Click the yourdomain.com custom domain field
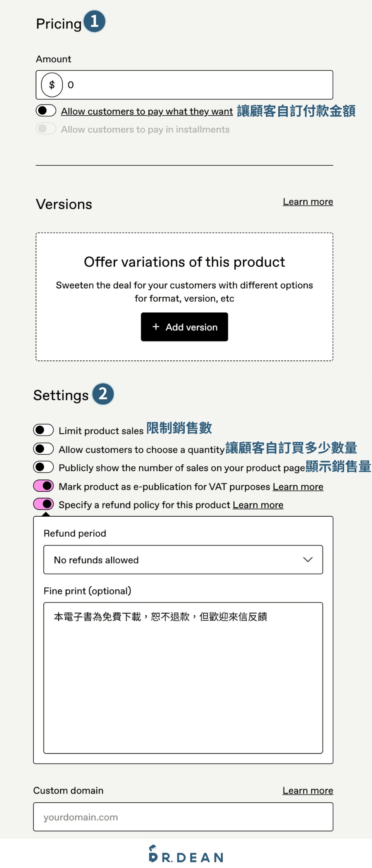The image size is (372, 868). coord(183,817)
